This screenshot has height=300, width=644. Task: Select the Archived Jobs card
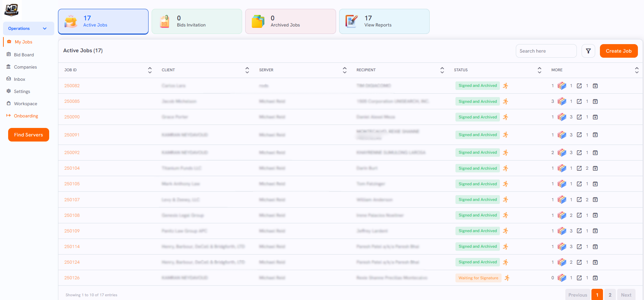[x=290, y=21]
